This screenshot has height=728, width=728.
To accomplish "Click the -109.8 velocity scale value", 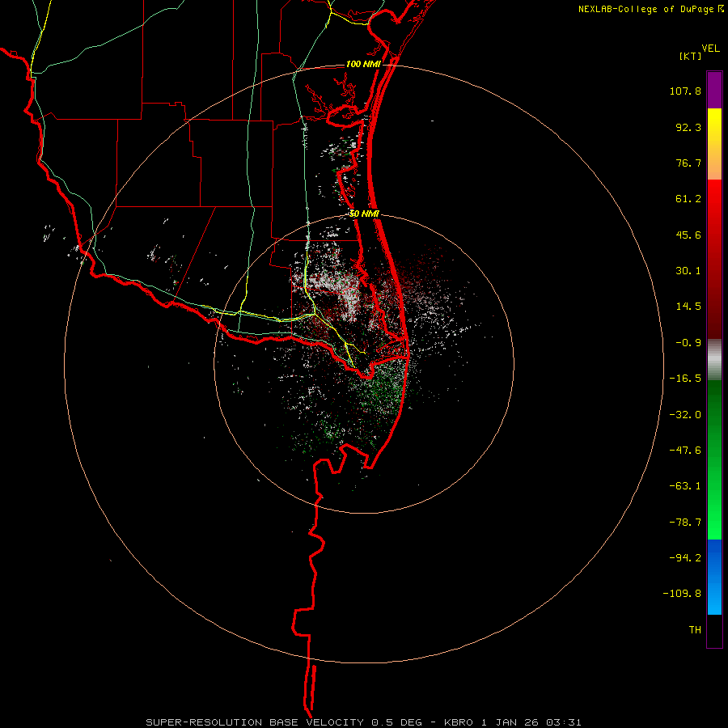I will tap(682, 594).
